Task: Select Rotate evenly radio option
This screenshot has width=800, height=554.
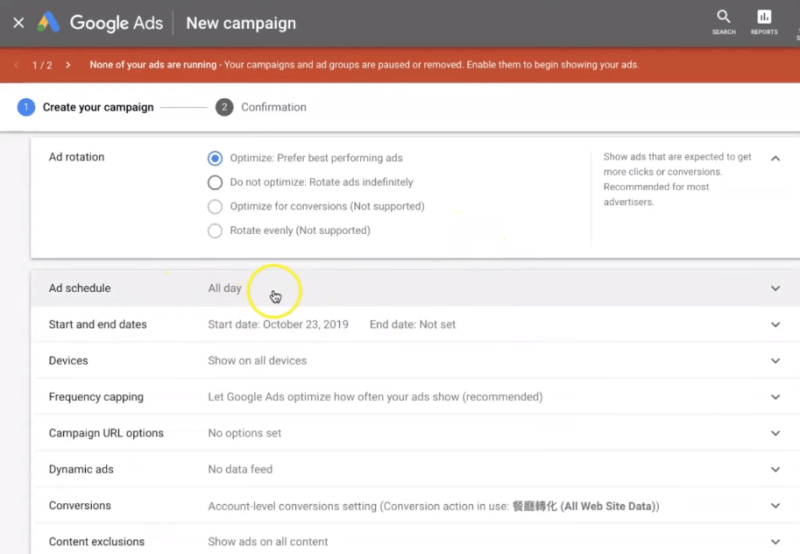Action: [215, 230]
